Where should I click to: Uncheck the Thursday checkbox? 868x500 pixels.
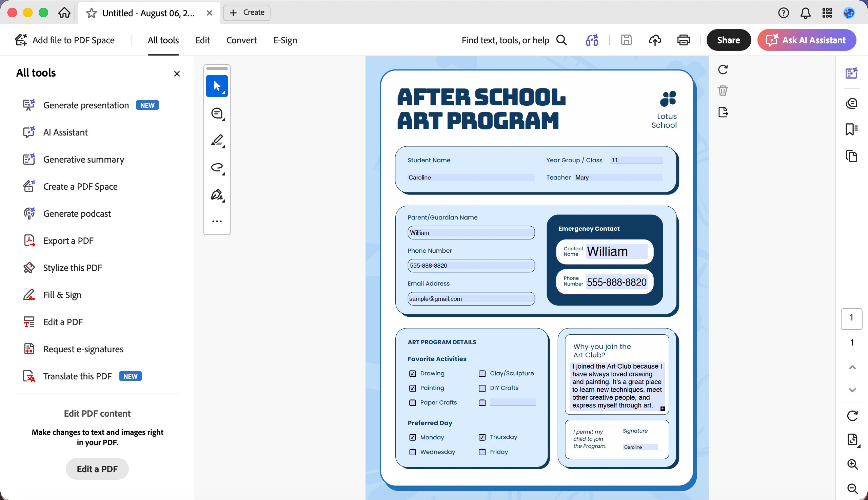[482, 437]
